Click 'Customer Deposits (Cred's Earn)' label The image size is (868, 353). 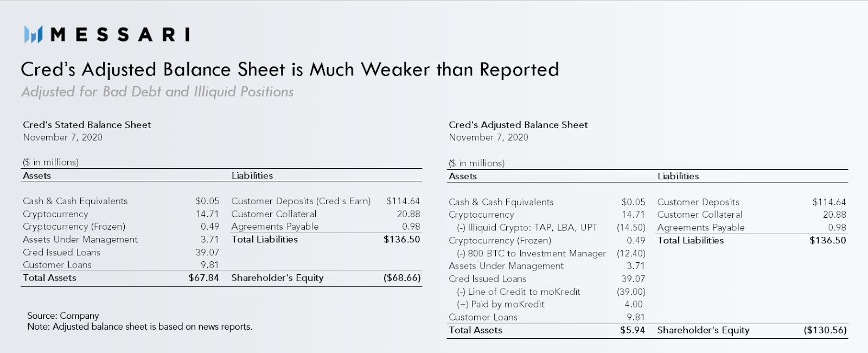click(301, 201)
